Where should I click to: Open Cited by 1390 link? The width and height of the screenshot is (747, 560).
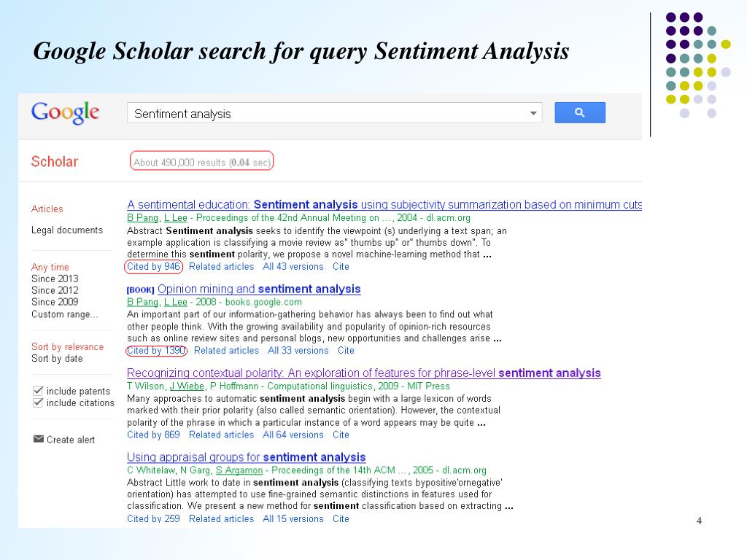156,351
